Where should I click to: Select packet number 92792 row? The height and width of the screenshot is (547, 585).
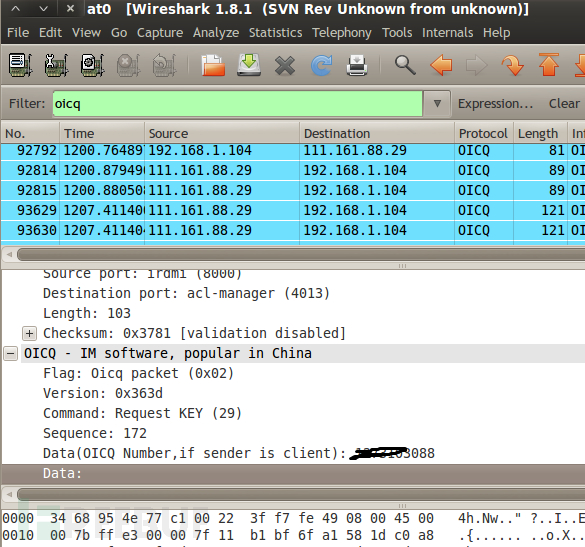click(x=293, y=150)
